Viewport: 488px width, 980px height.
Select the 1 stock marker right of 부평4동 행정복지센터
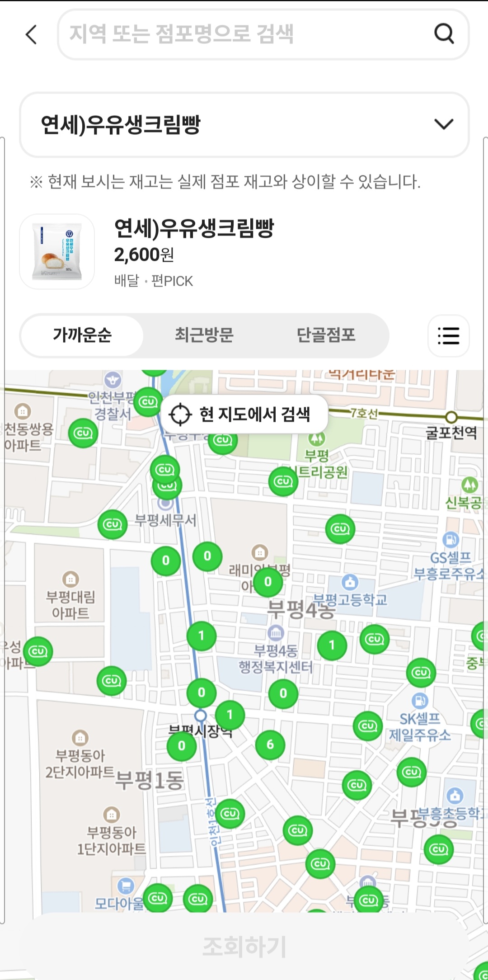pyautogui.click(x=332, y=645)
